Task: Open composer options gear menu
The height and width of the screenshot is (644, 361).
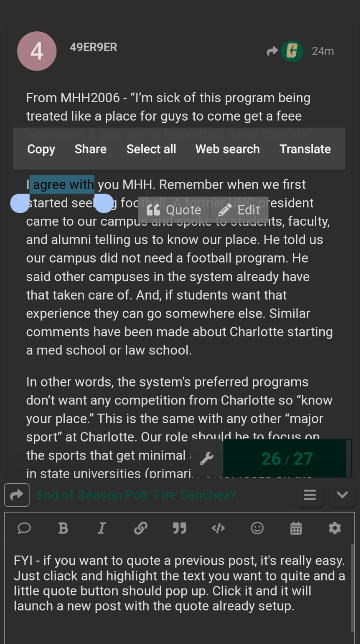Action: point(335,528)
